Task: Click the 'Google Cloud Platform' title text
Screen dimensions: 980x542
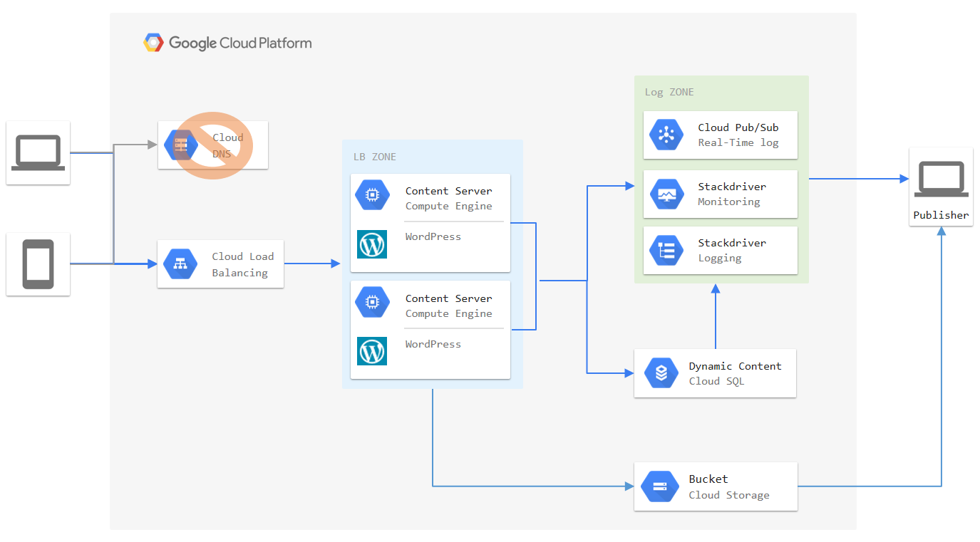Action: [240, 43]
